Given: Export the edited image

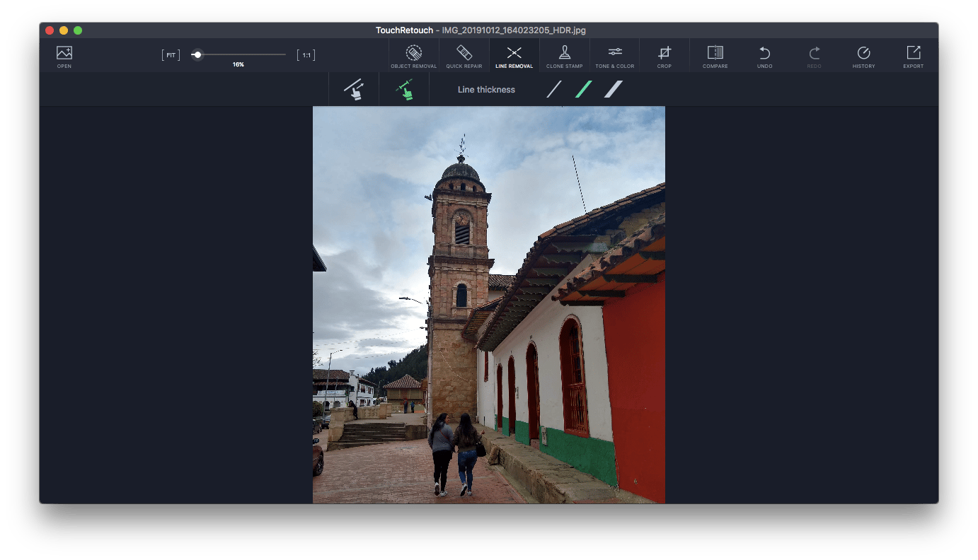Looking at the screenshot, I should (x=914, y=57).
